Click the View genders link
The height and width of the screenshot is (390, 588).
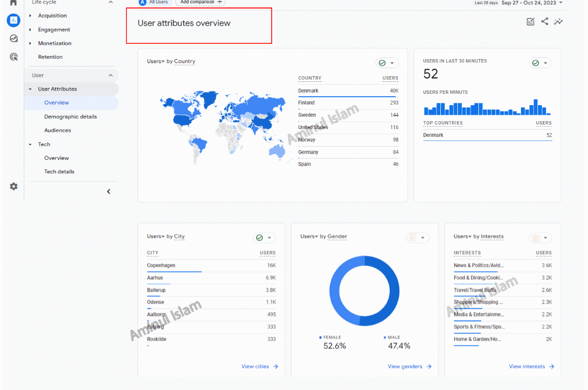point(409,367)
